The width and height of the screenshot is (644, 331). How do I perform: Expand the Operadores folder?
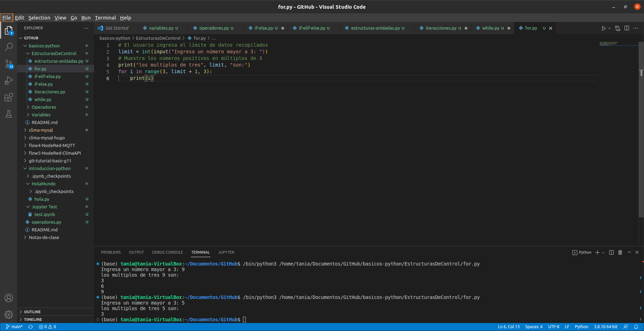(56, 107)
